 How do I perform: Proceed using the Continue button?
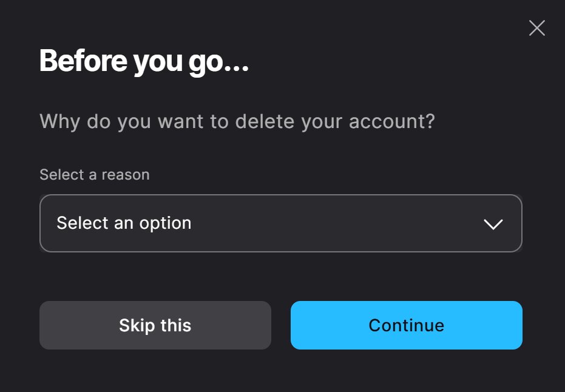406,325
